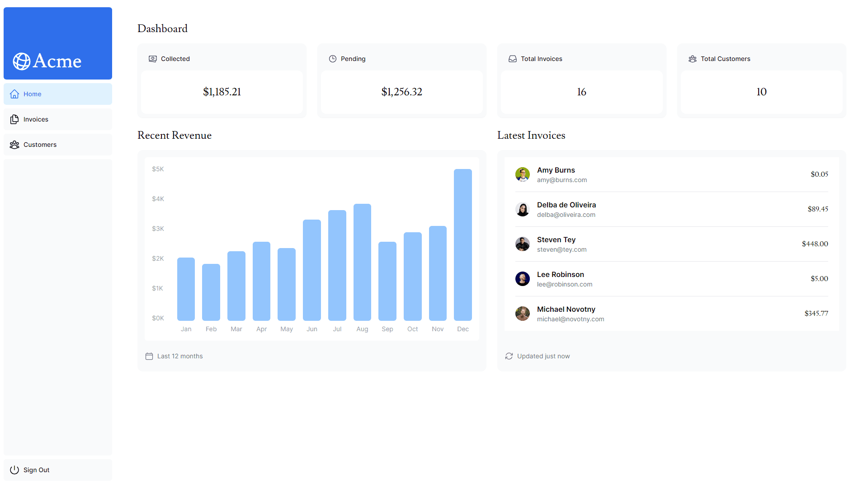Viewport: 868px width, 488px height.
Task: Select the Steven Tey invoice row name
Action: pos(556,239)
